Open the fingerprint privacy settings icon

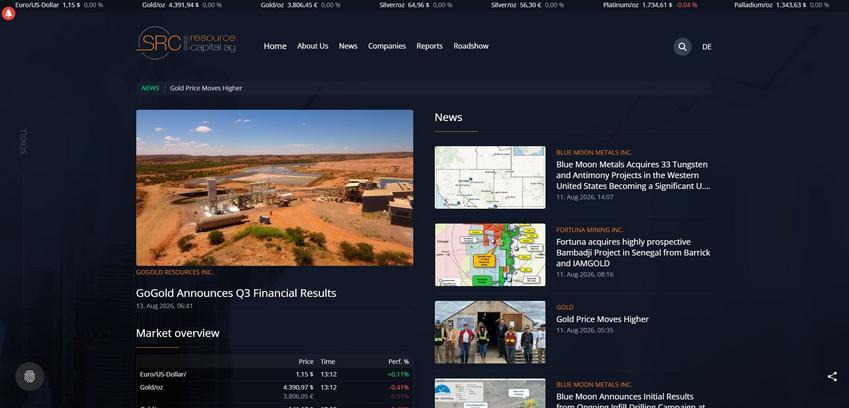pos(30,376)
